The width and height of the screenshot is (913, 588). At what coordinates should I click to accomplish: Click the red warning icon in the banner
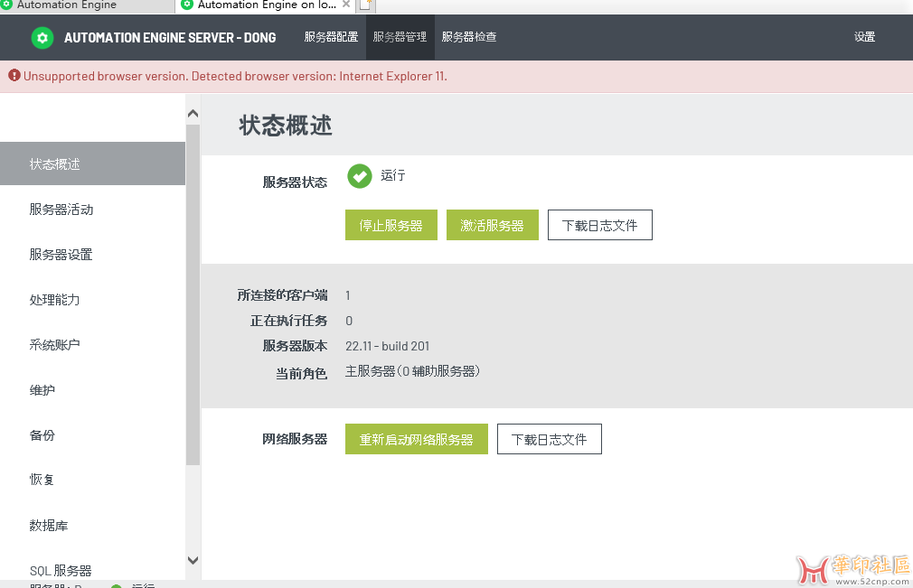pyautogui.click(x=14, y=76)
